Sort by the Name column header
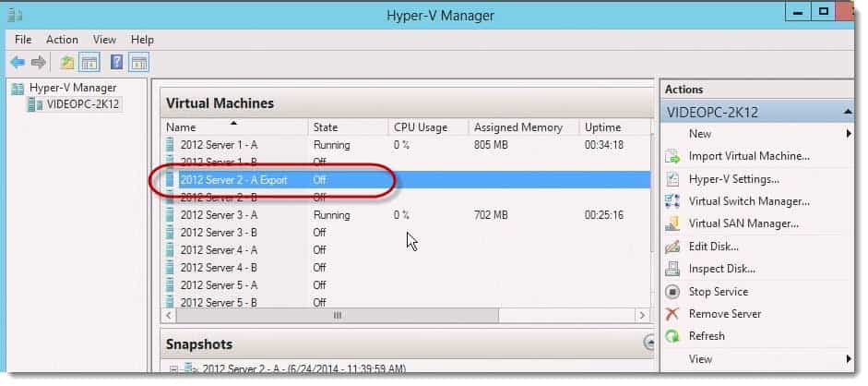The height and width of the screenshot is (386, 868). click(234, 127)
